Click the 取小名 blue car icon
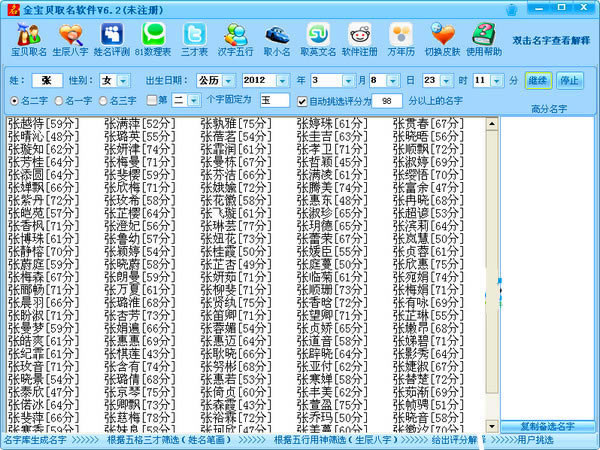The width and height of the screenshot is (600, 450). (x=277, y=40)
